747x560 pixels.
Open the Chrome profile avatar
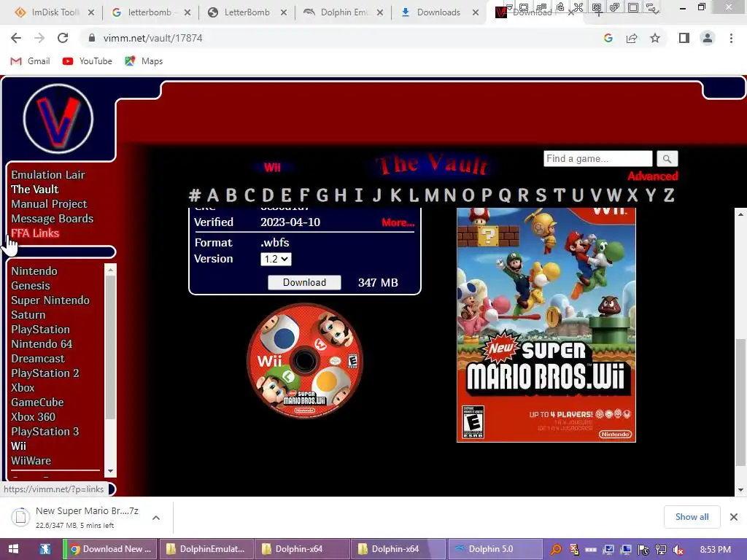click(708, 38)
